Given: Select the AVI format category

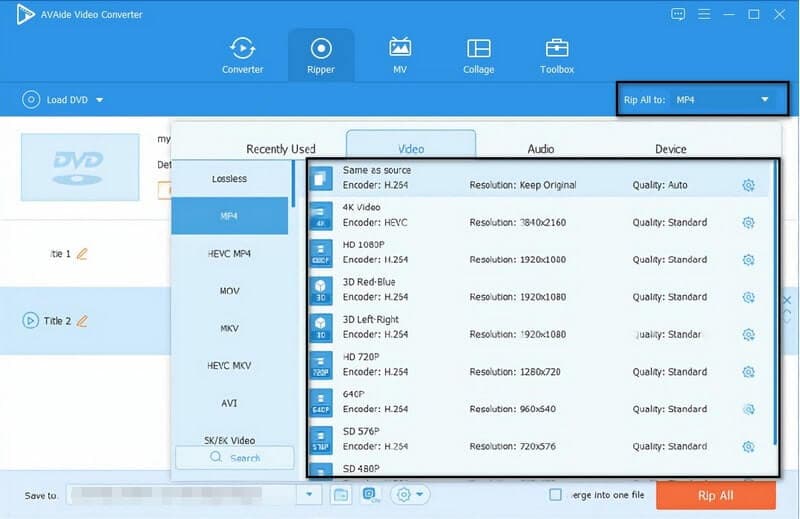Looking at the screenshot, I should (x=230, y=403).
